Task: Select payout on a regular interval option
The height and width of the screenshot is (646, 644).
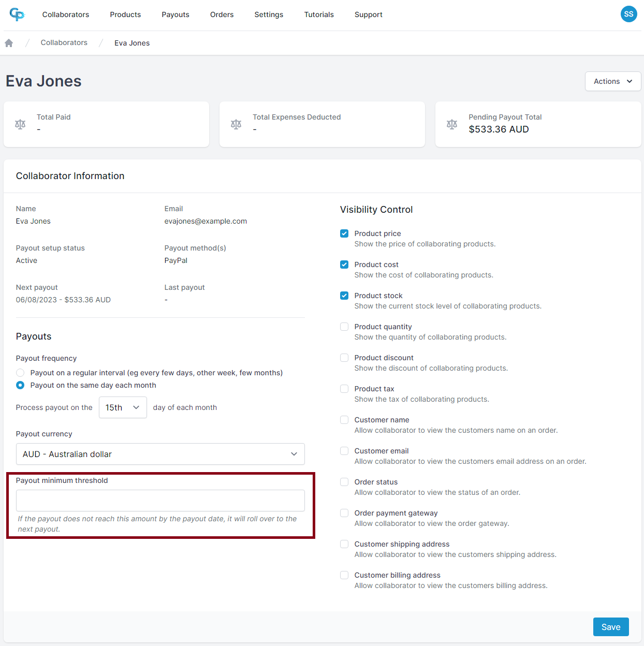Action: 20,373
